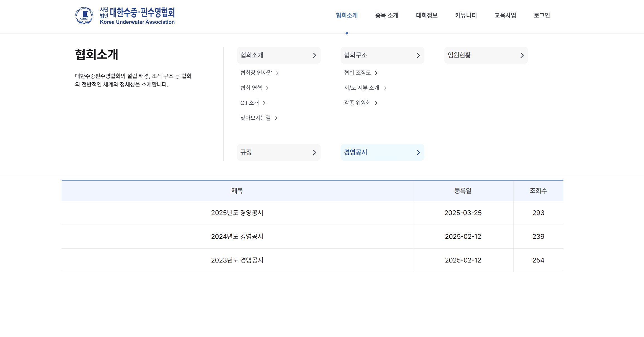Go to the 로그인 page

(542, 15)
